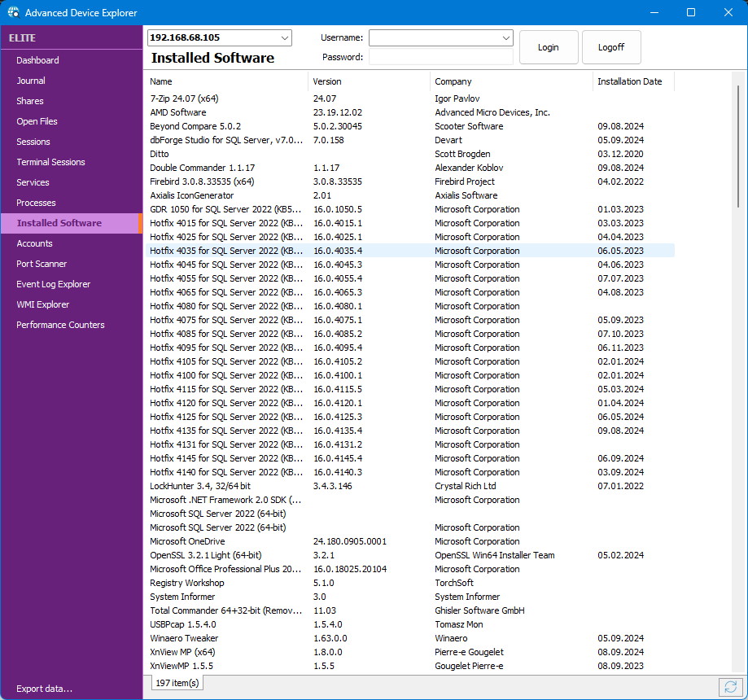The image size is (748, 700).
Task: Select OpenSSL 3.2.1 Light (64-bit) row
Action: pos(409,555)
